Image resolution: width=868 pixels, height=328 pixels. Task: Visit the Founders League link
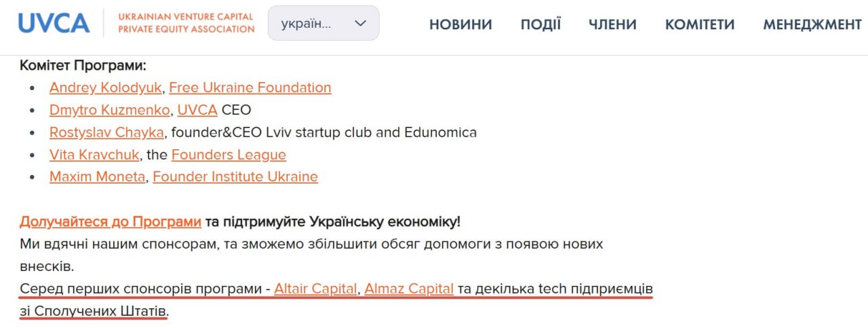(229, 155)
